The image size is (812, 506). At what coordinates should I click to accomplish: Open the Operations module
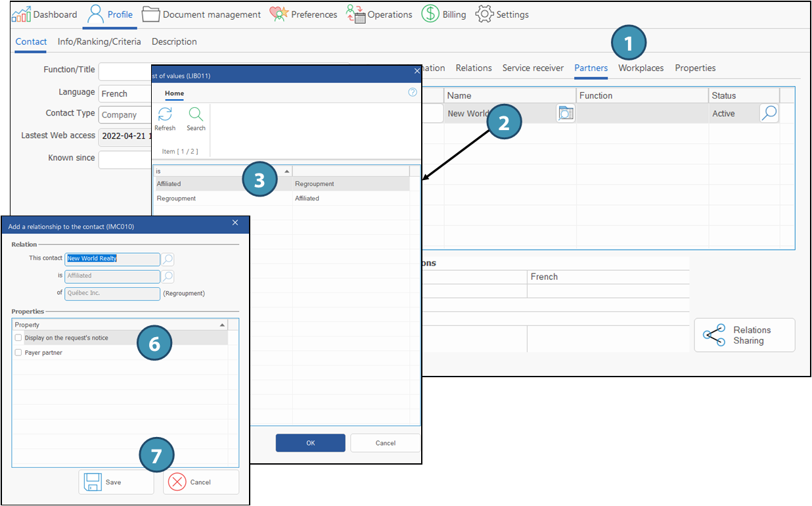380,14
